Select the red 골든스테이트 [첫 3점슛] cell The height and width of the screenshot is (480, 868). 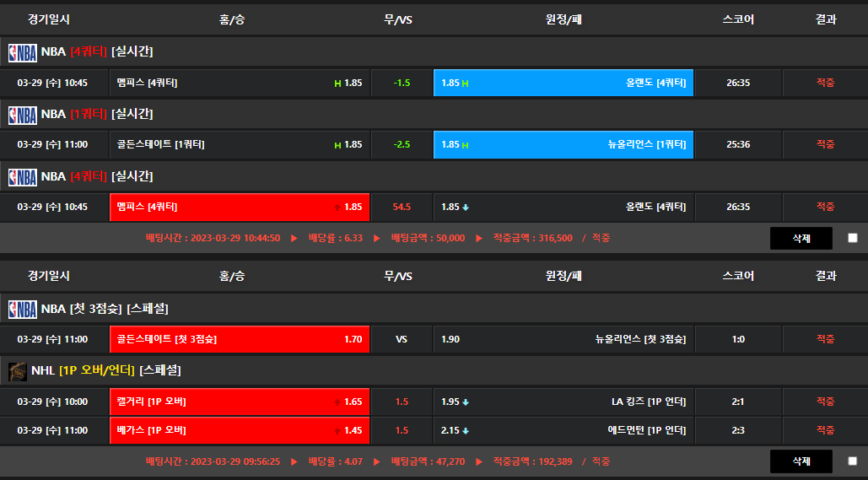(240, 339)
